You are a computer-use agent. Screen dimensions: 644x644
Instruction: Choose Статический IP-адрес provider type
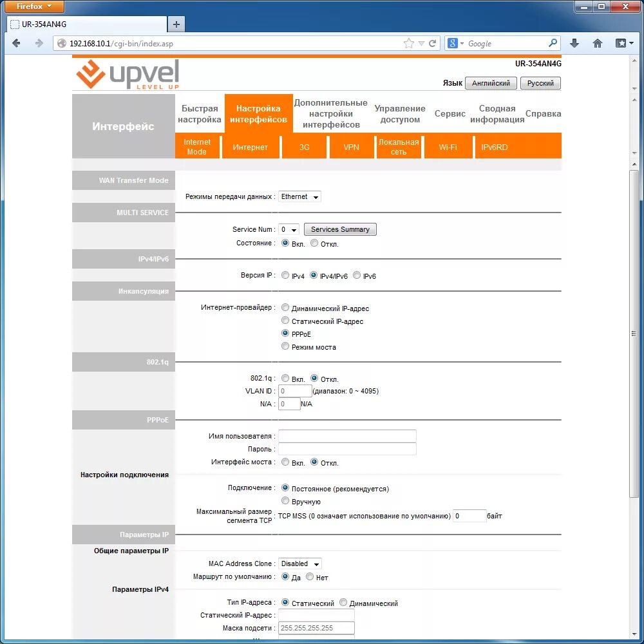[x=285, y=320]
